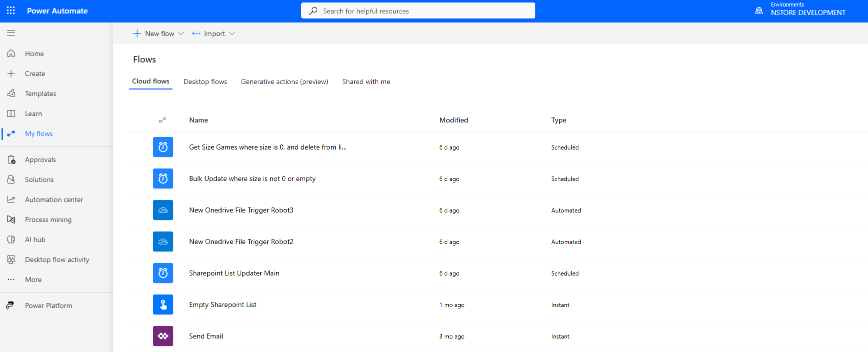The image size is (868, 352).
Task: Click the Home house icon
Action: (11, 53)
